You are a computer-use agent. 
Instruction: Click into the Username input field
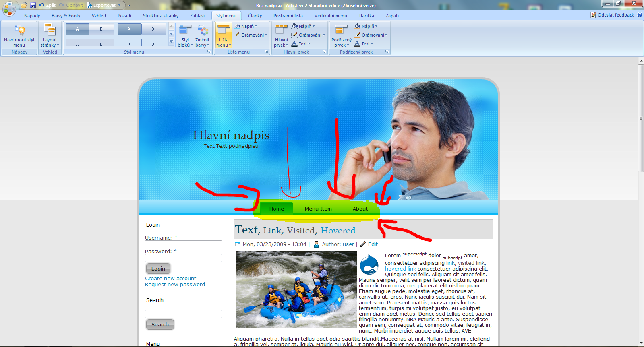pyautogui.click(x=183, y=244)
